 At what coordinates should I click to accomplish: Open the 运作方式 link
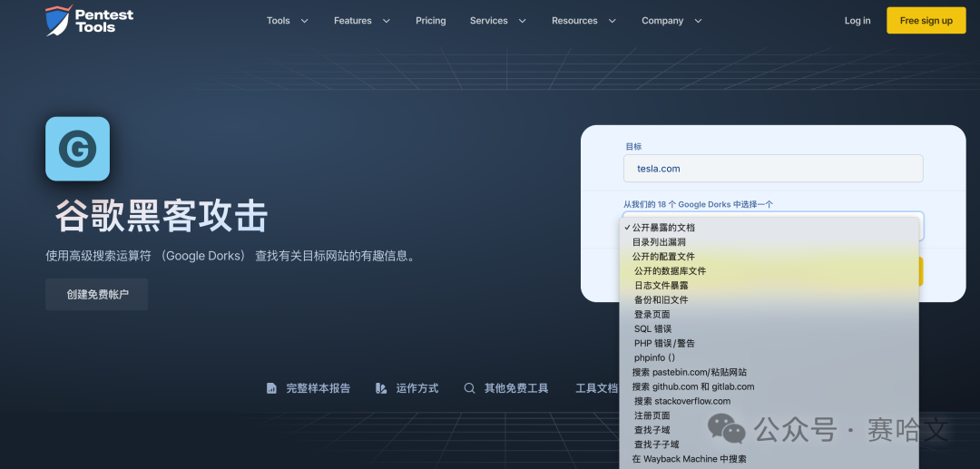[416, 388]
